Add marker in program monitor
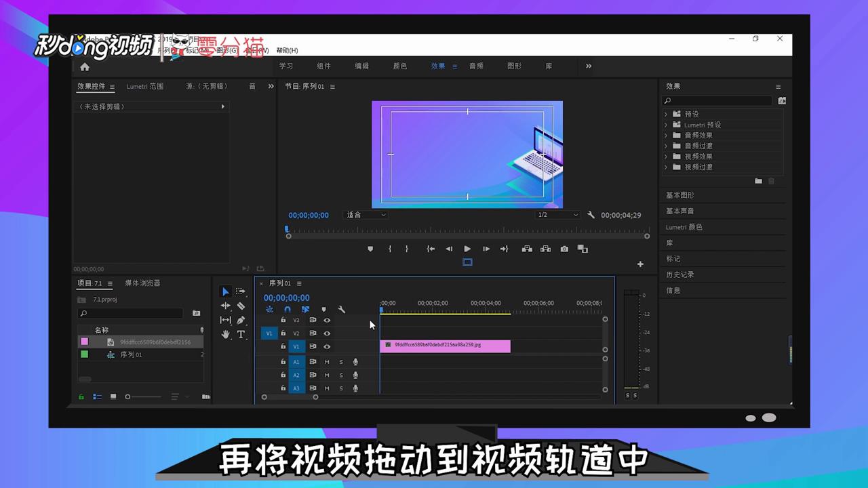Image resolution: width=868 pixels, height=488 pixels. [x=370, y=249]
